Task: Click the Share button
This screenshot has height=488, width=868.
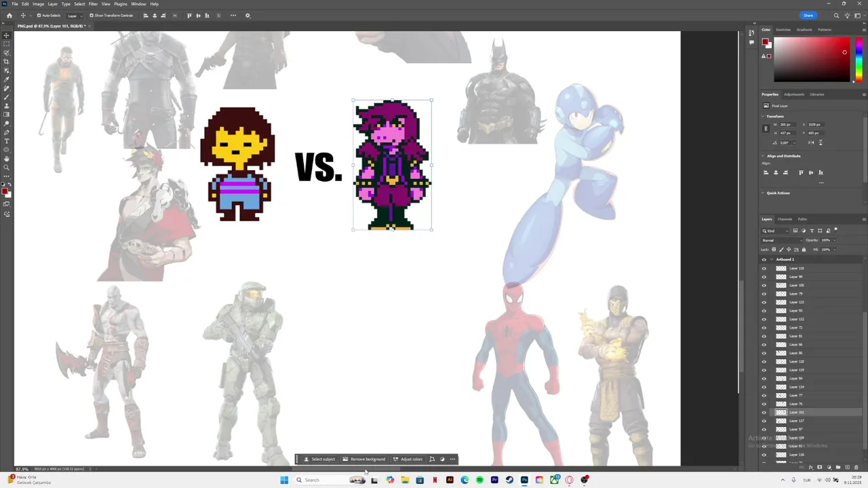Action: click(x=808, y=16)
